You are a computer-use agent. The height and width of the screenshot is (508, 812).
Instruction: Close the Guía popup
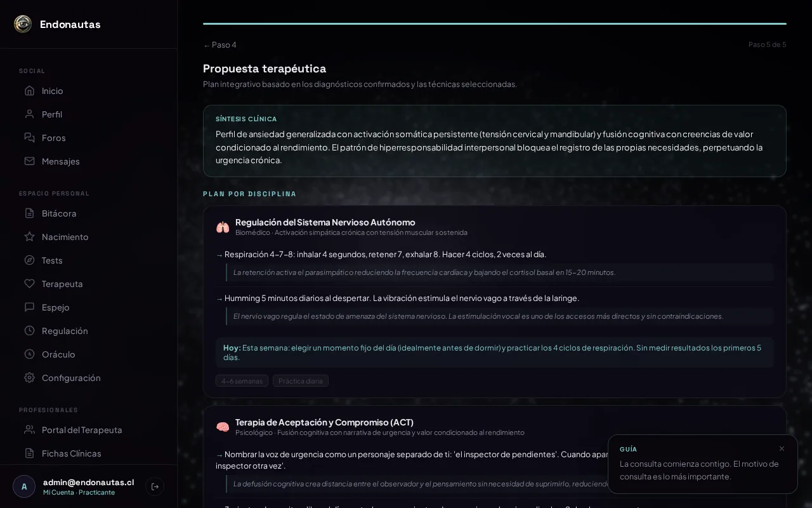coord(782,448)
